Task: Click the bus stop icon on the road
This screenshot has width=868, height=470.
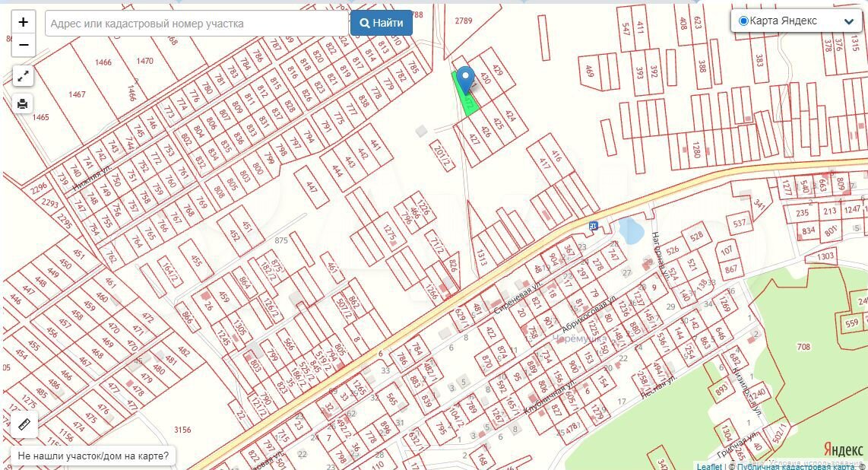Action: 593,225
